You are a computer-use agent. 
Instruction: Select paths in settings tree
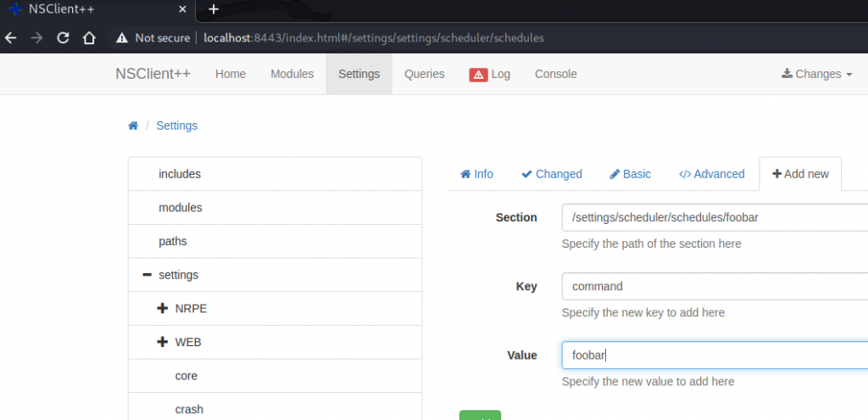pyautogui.click(x=275, y=242)
